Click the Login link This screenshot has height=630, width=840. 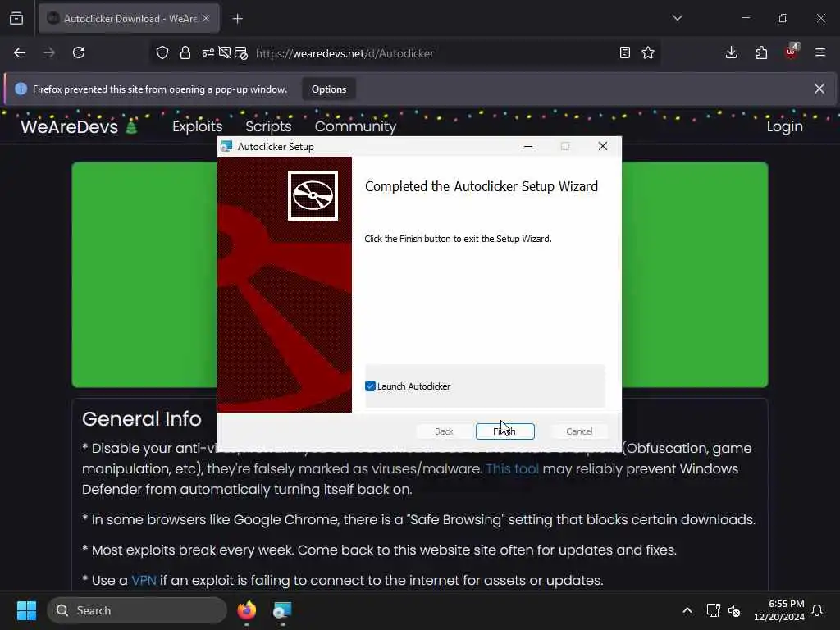tap(785, 126)
